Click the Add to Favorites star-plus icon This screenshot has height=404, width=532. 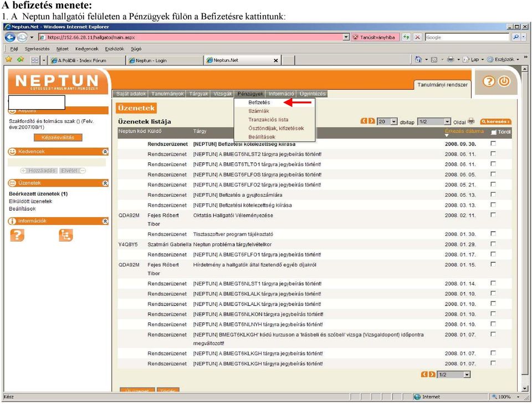click(x=21, y=60)
